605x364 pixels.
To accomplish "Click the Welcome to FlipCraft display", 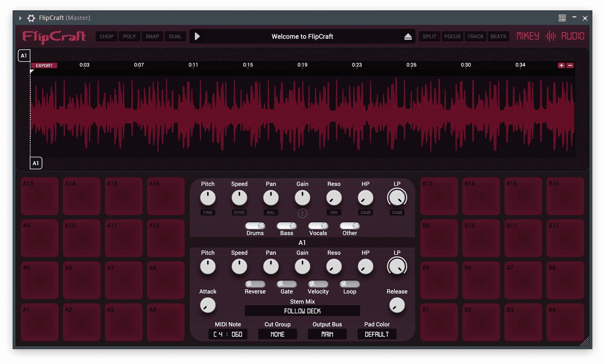I will [x=302, y=37].
